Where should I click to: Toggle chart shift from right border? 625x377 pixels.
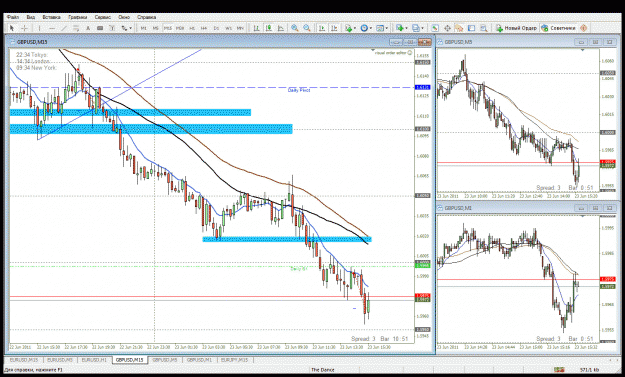(334, 28)
